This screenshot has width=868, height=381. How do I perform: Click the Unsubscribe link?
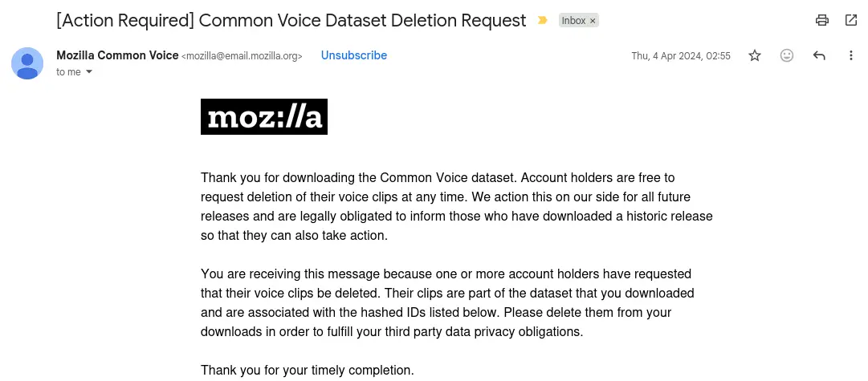354,55
